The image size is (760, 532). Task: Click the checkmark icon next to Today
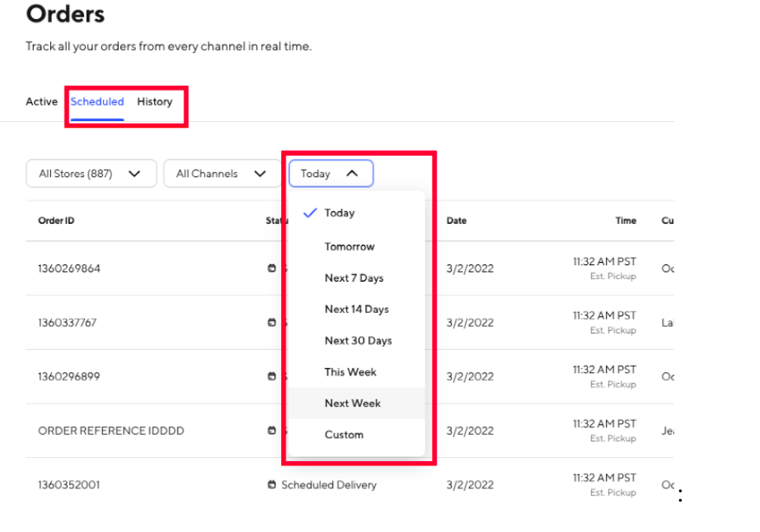click(x=310, y=213)
